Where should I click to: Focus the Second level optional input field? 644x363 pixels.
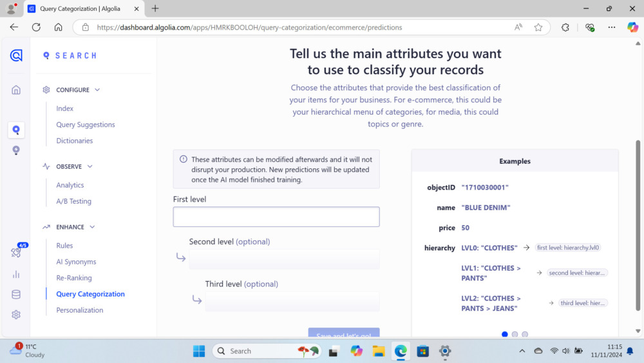click(x=284, y=259)
